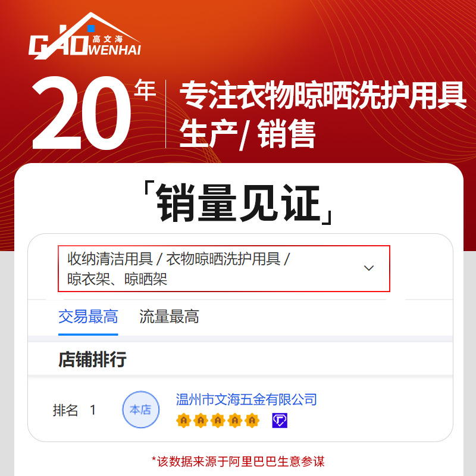
Task: Click the 店铺排行 heading
Action: (92, 359)
